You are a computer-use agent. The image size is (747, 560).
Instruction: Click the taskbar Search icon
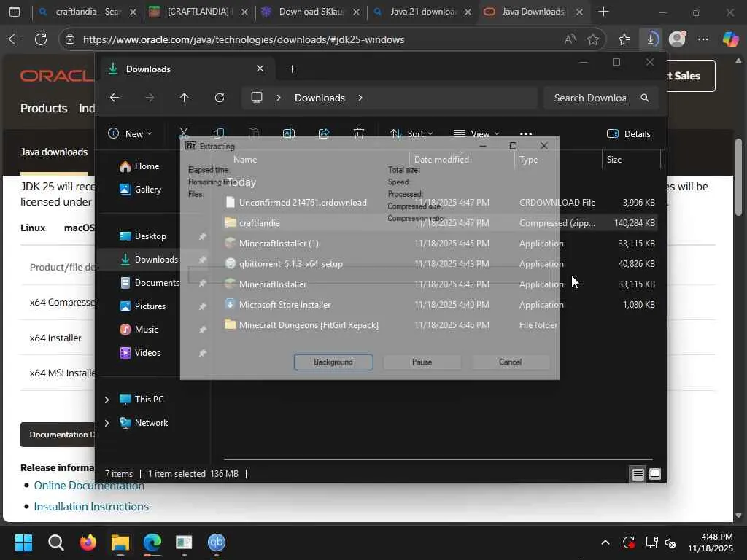(55, 542)
